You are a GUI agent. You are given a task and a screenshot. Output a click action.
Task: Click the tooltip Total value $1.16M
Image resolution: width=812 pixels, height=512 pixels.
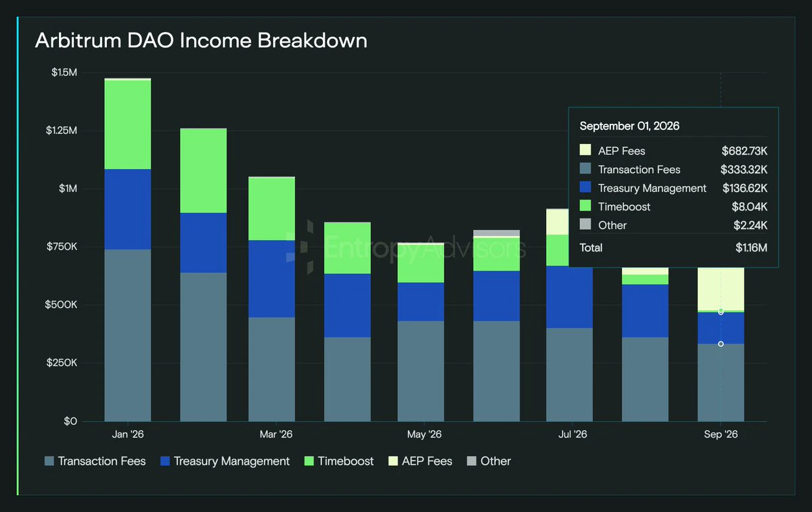(752, 248)
